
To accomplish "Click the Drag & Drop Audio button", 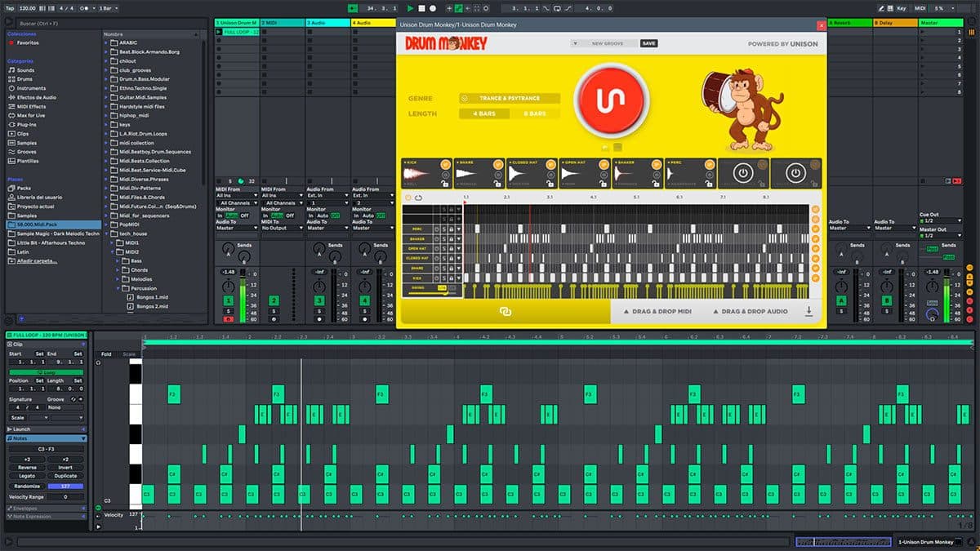I will coord(751,312).
